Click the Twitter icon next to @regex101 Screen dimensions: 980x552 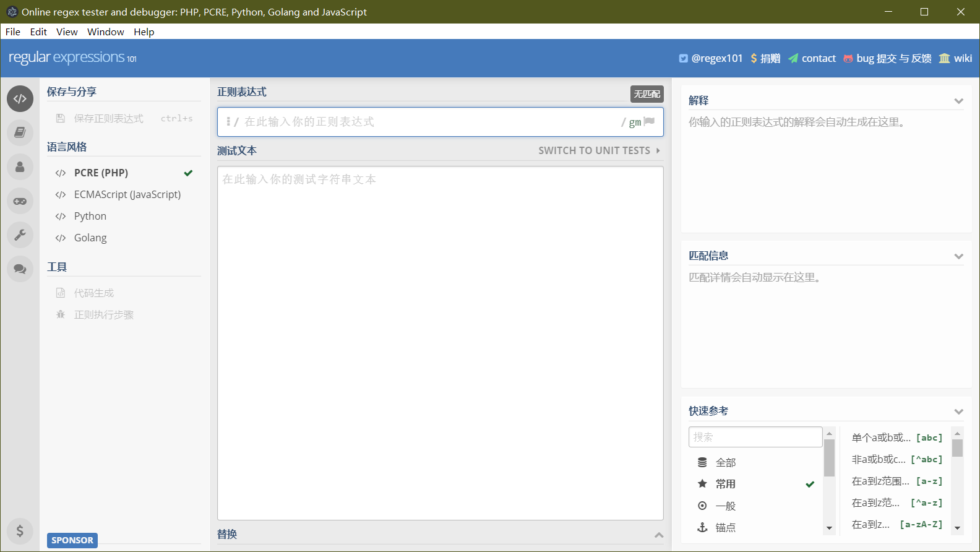pyautogui.click(x=684, y=58)
